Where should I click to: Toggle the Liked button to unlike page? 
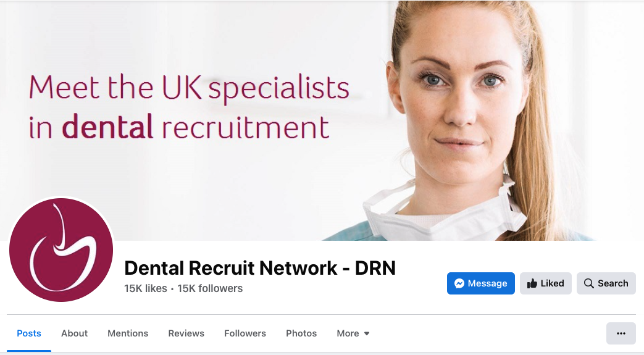pyautogui.click(x=545, y=283)
